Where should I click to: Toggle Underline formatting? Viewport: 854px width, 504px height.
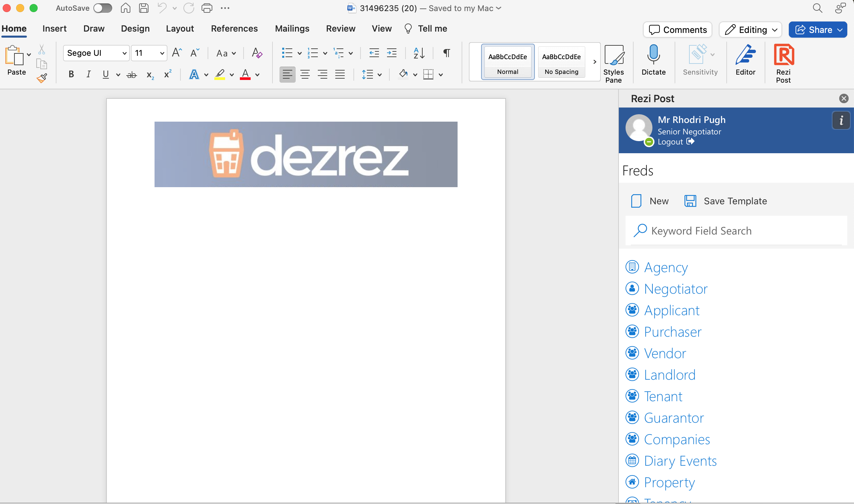tap(105, 74)
